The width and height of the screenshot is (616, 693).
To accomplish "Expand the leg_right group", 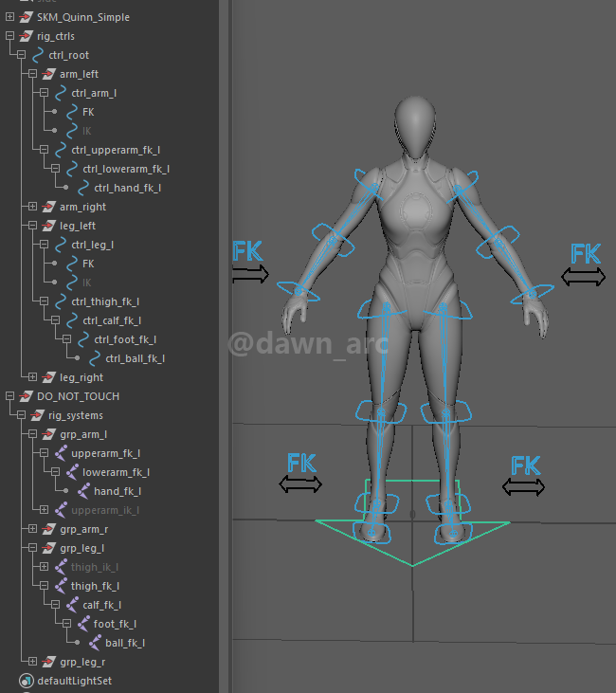I will tap(33, 377).
